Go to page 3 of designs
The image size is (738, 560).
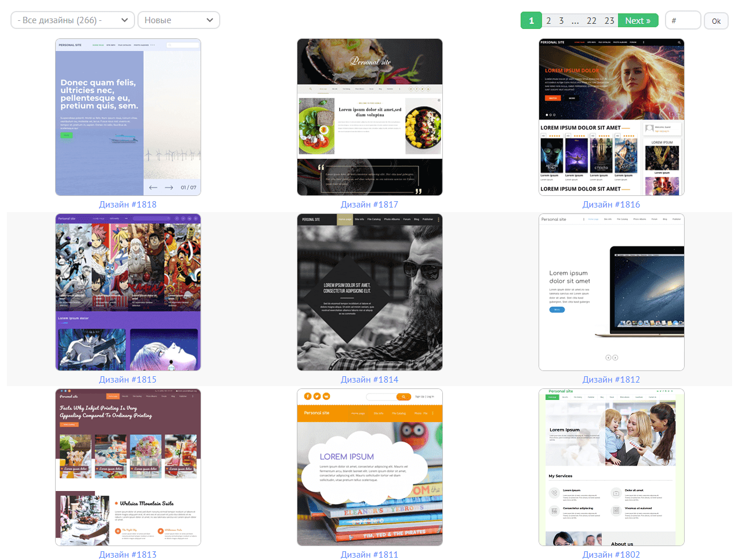pos(561,21)
